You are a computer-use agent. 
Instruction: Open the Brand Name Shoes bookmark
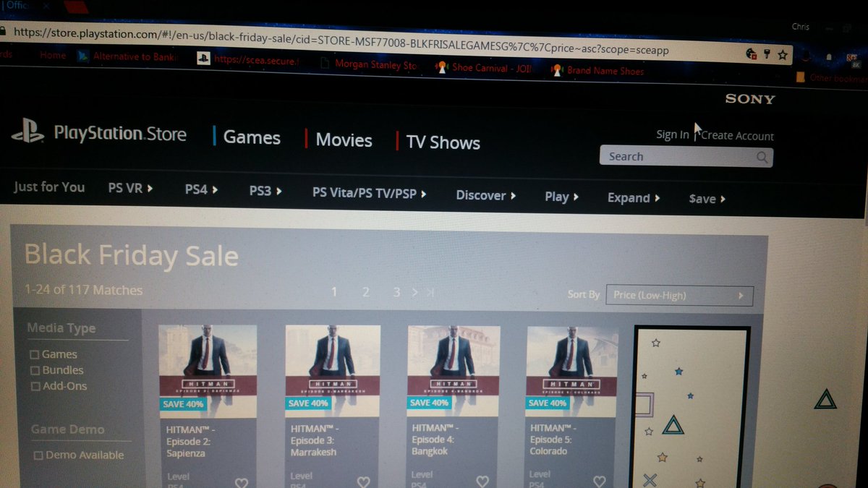597,71
